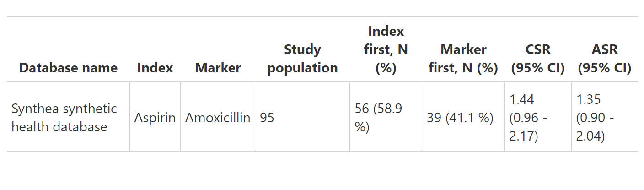Click the Database name column header

pos(68,68)
